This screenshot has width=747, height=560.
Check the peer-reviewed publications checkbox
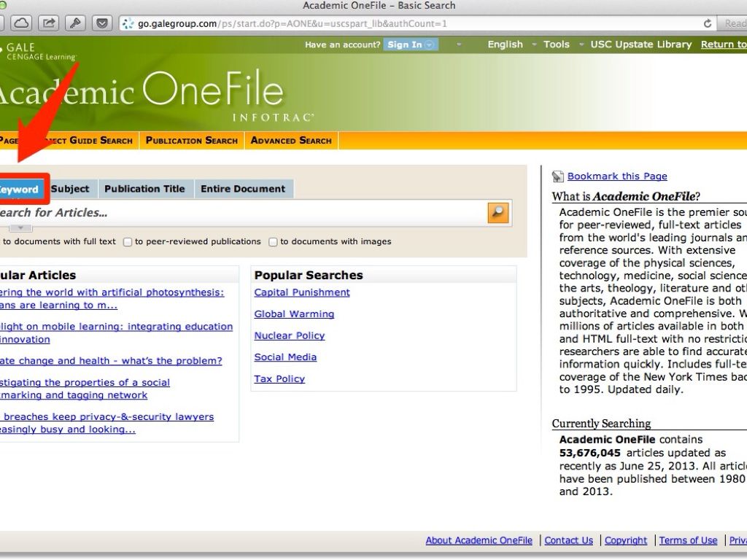(x=128, y=242)
